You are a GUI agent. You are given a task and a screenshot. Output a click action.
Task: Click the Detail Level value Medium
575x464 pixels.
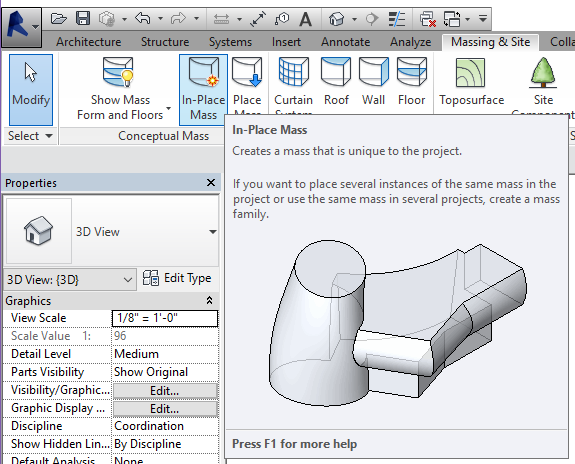[165, 354]
